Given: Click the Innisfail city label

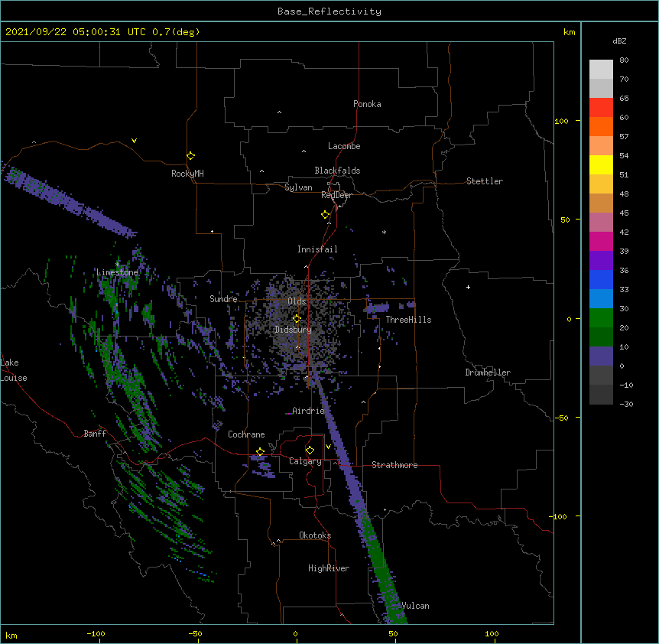Looking at the screenshot, I should click(317, 249).
